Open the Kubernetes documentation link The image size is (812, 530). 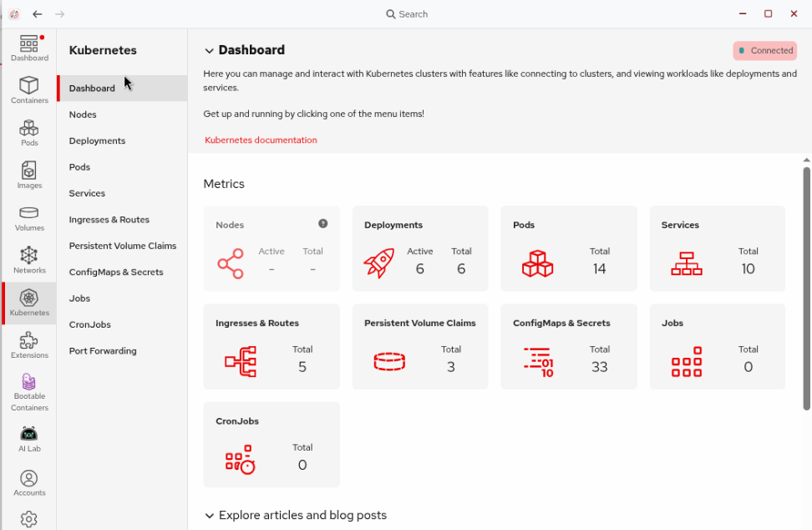[261, 140]
